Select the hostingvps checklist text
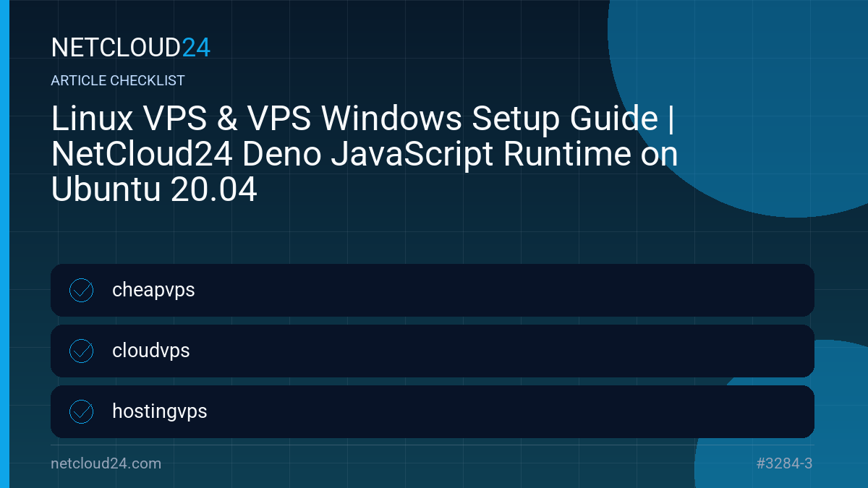868x488 pixels. (160, 412)
